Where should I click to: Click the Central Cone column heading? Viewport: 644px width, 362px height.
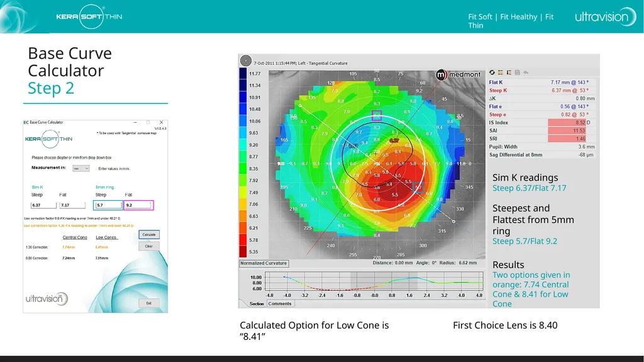click(75, 237)
